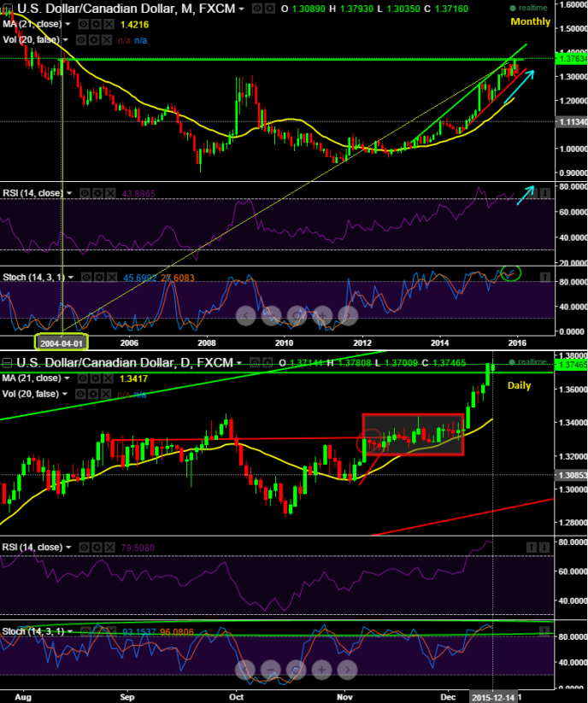
Task: Open the daily Vol (20, false) settings gear
Action: (92, 394)
